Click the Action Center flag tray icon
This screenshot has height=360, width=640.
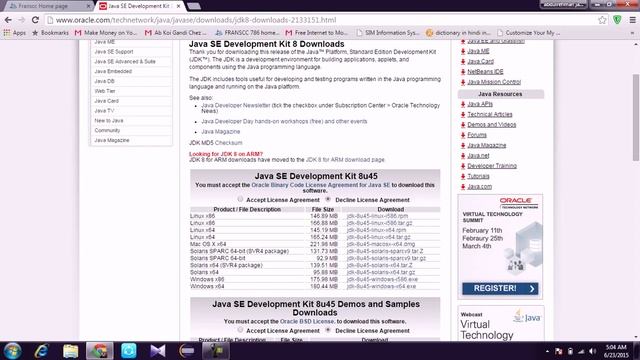559,351
